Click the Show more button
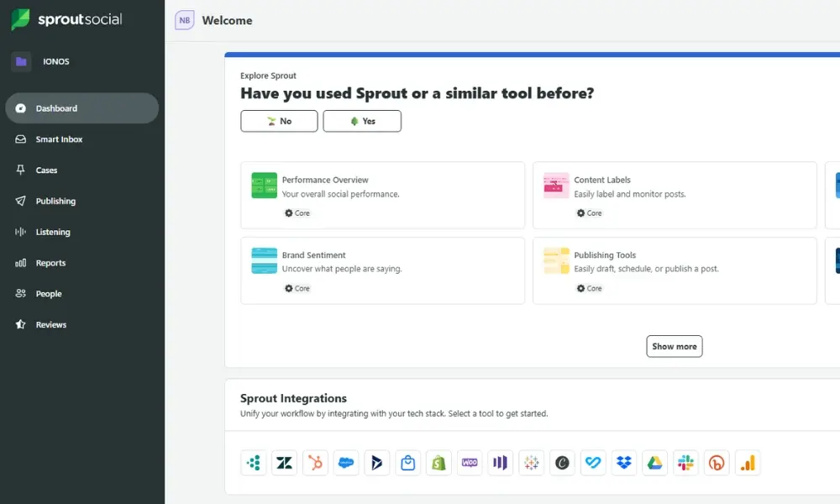Viewport: 840px width, 504px height. point(675,346)
